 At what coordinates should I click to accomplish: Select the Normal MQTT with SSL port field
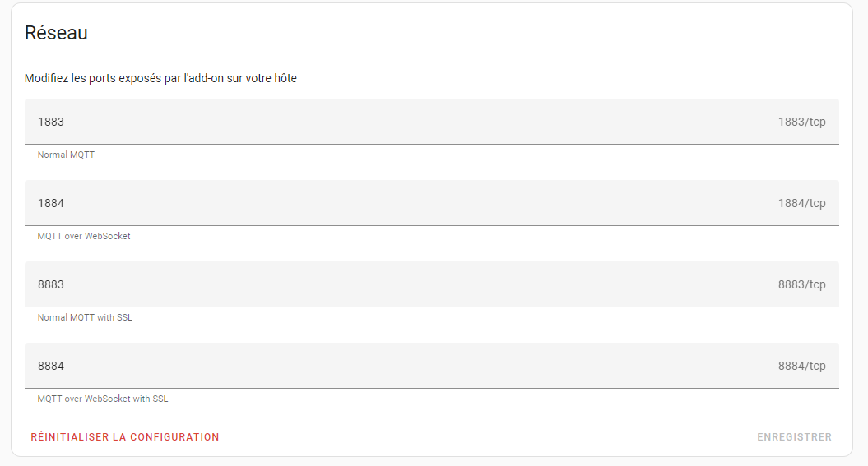click(395, 284)
